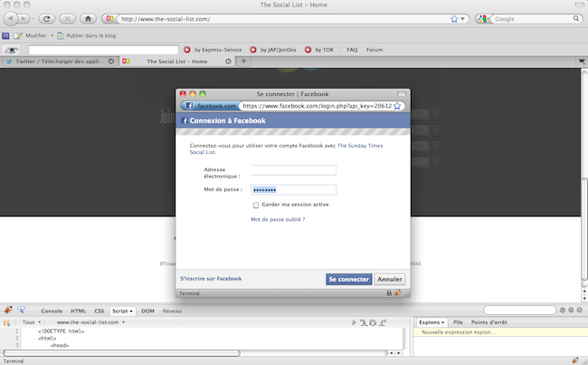Close the The Social List – Home tab
The width and height of the screenshot is (588, 365).
point(228,62)
